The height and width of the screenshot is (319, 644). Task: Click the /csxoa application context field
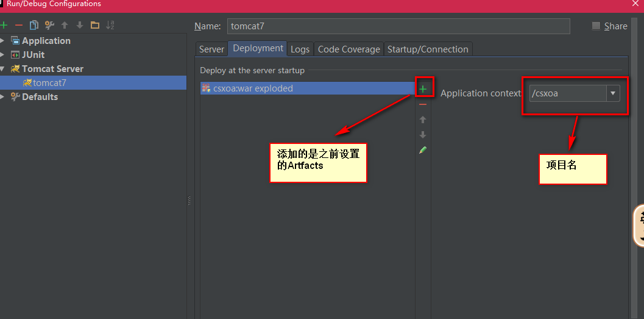(568, 93)
